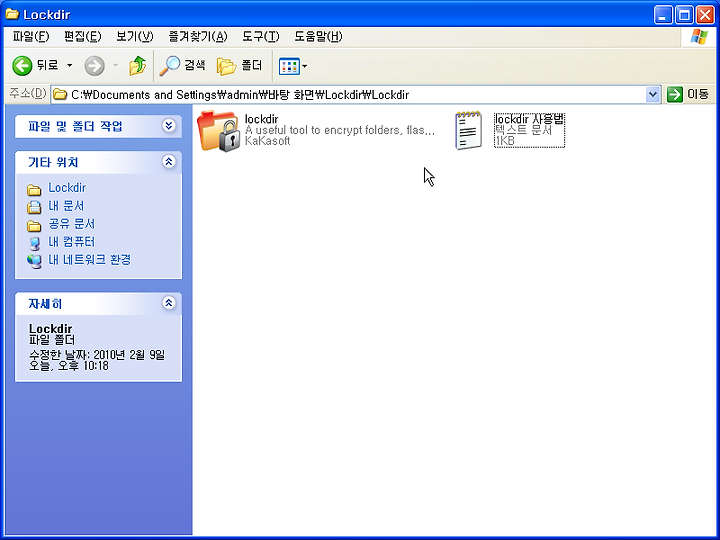Open 내 문서 from sidebar
The width and height of the screenshot is (720, 540).
tap(66, 206)
